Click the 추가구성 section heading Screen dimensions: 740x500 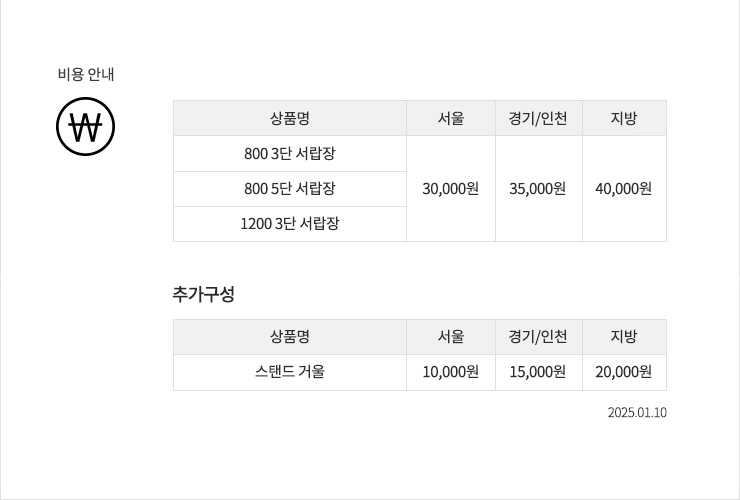tap(203, 294)
